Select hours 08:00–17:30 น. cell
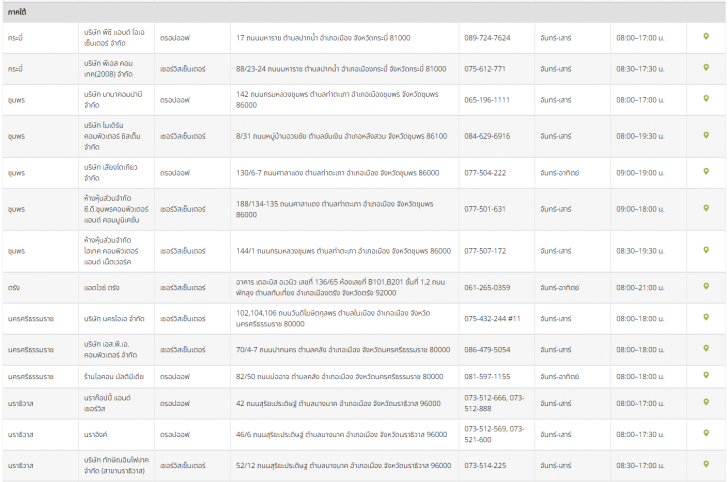 [x=640, y=435]
